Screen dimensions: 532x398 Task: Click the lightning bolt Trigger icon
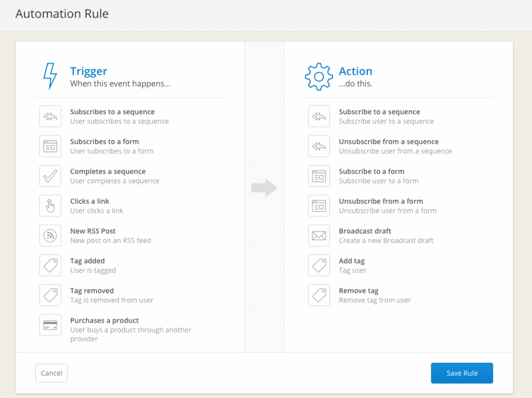pos(50,77)
